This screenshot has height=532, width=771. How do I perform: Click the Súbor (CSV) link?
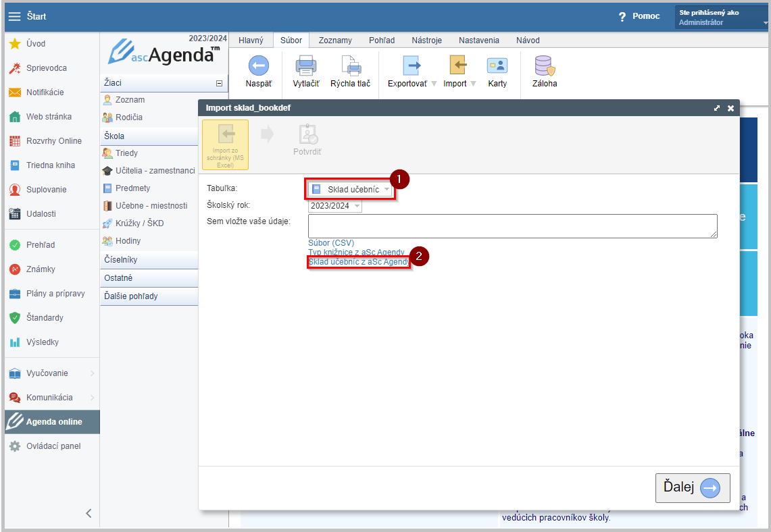tap(331, 243)
